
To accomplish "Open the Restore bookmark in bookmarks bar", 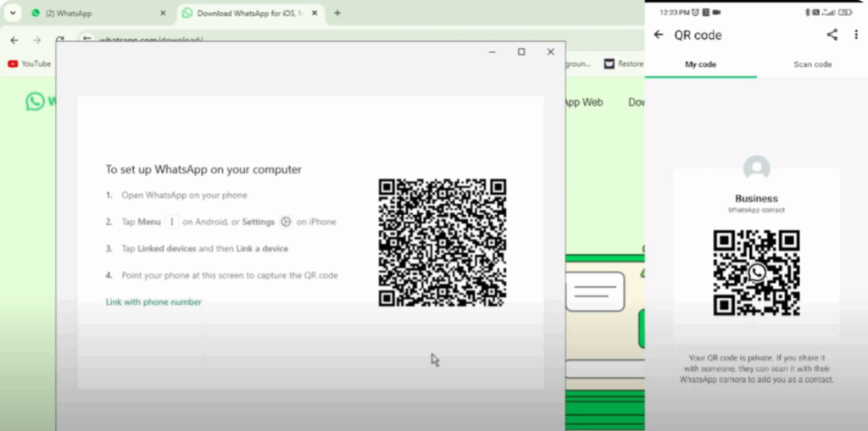I will pos(623,64).
